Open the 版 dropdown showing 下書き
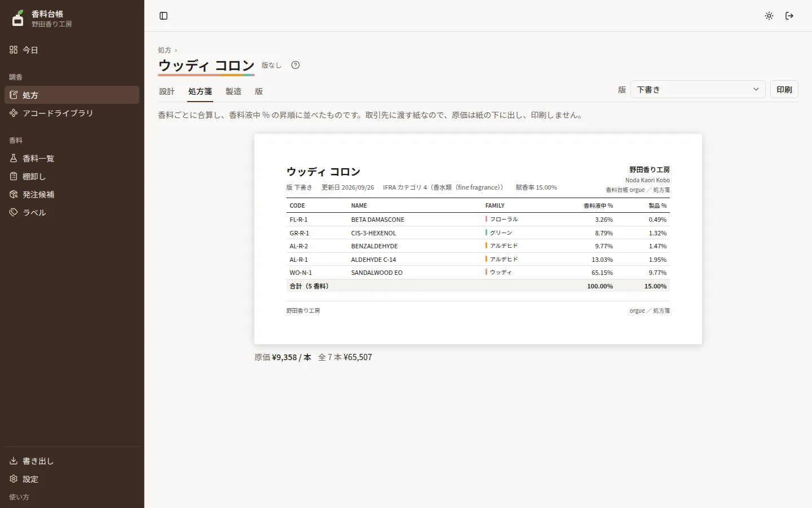Screen dimensions: 812x508 698,89
